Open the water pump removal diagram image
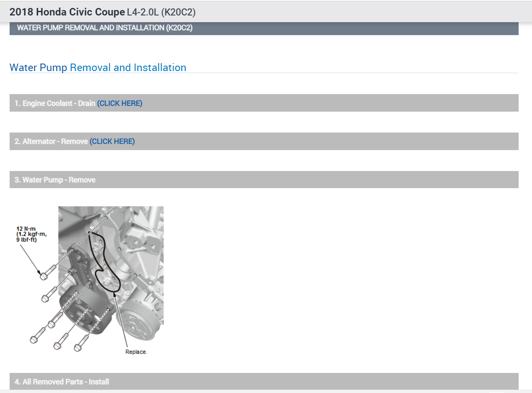This screenshot has width=532, height=393. [89, 281]
